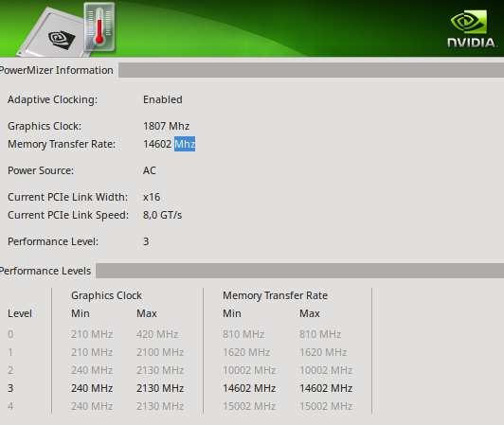This screenshot has width=504, height=425.
Task: Click level number '0' in the table
Action: pyautogui.click(x=10, y=334)
